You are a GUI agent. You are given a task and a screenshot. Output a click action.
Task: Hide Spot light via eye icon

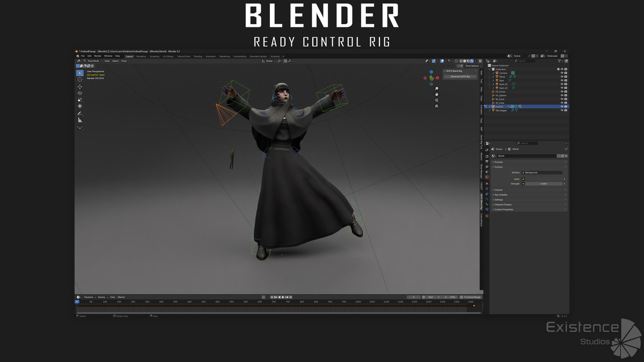pyautogui.click(x=562, y=80)
